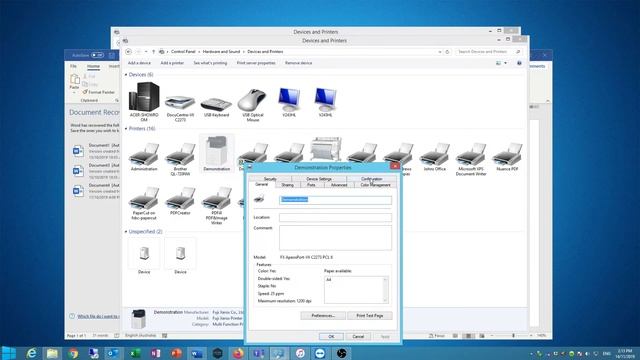Click Add a device in toolbar

pos(139,63)
